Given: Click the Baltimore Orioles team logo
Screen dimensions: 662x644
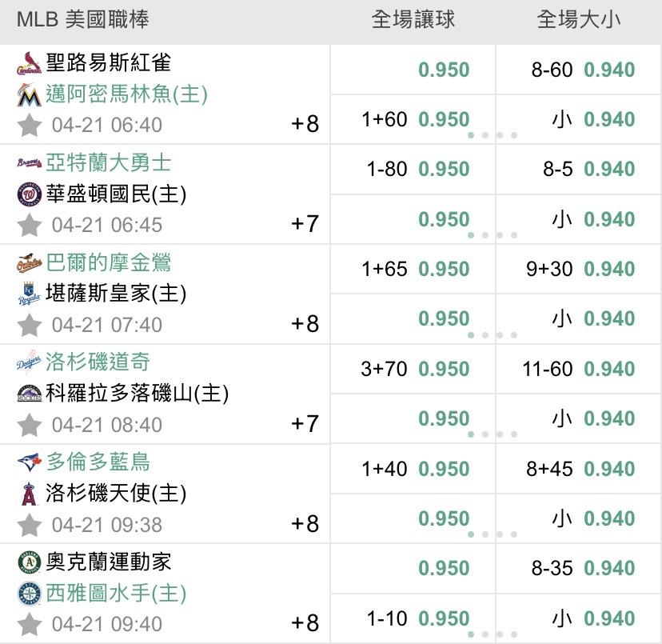Looking at the screenshot, I should (29, 263).
